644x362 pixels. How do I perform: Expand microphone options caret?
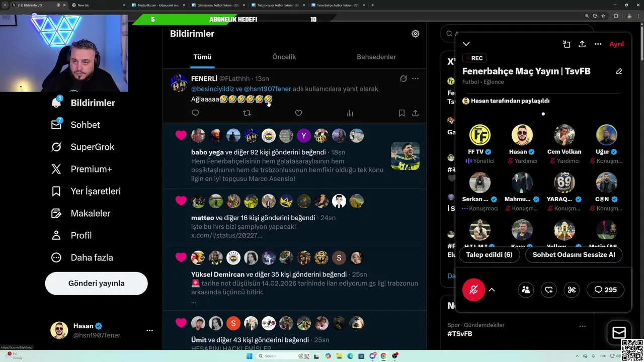coord(492,290)
